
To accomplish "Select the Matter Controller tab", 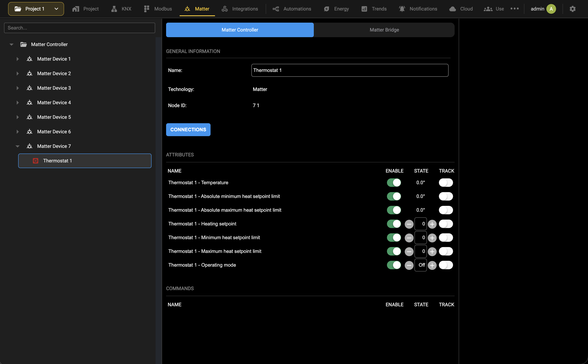I will 240,30.
